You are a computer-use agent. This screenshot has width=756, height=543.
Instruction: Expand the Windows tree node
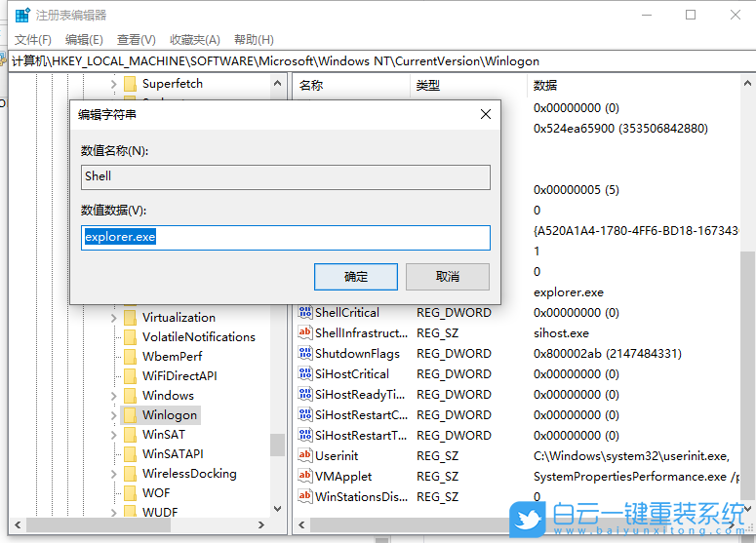pos(114,396)
